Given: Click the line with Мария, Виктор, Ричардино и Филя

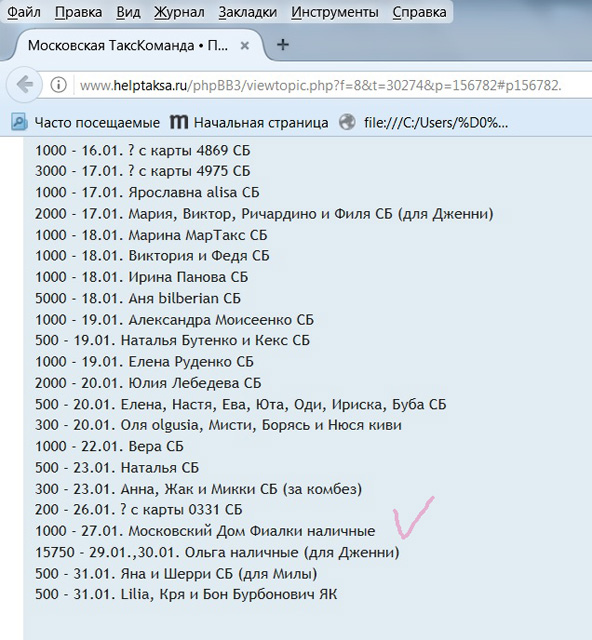Looking at the screenshot, I should point(264,214).
